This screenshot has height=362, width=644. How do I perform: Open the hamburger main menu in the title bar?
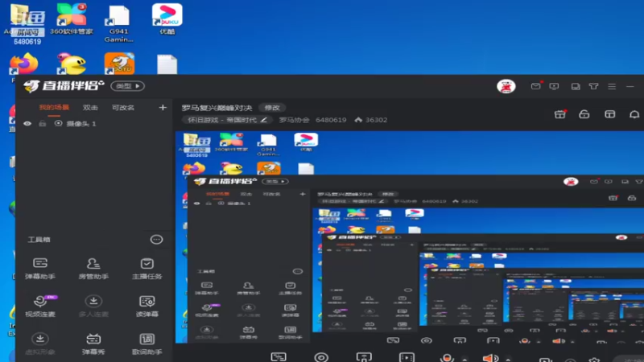612,86
